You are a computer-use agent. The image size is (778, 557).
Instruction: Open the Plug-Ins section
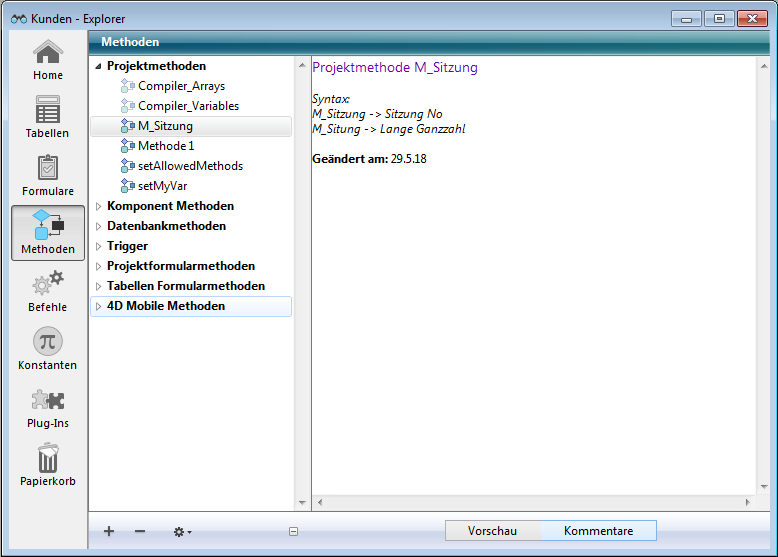coord(47,407)
